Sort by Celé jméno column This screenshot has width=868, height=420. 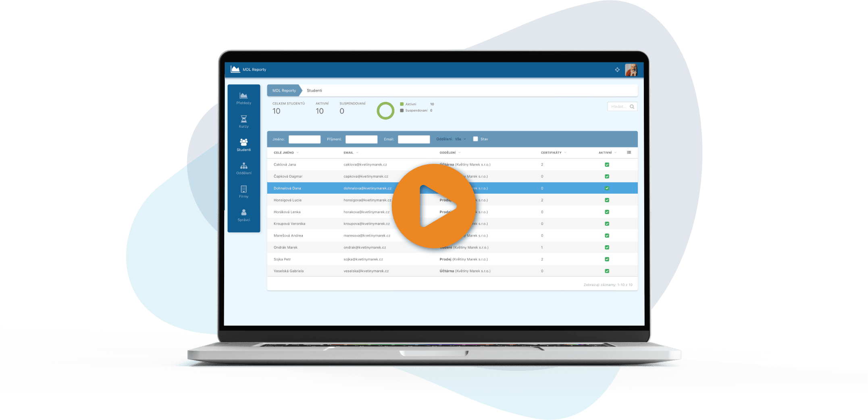coord(286,153)
